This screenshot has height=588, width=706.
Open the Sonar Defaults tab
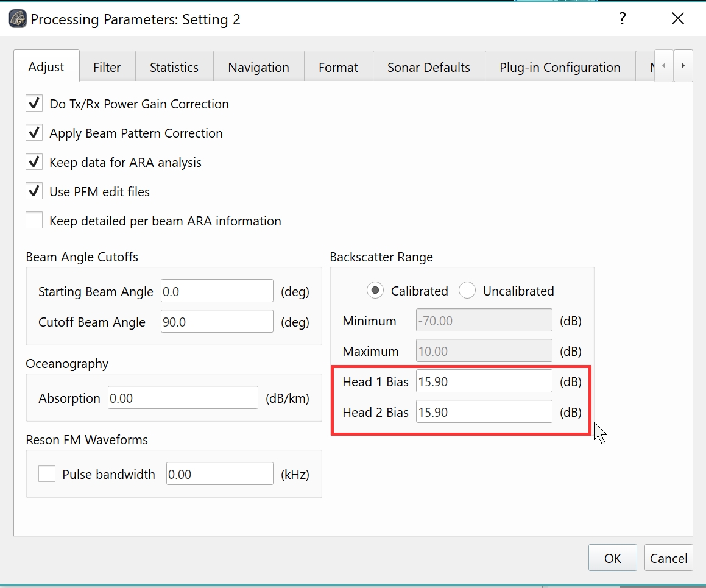(x=428, y=67)
